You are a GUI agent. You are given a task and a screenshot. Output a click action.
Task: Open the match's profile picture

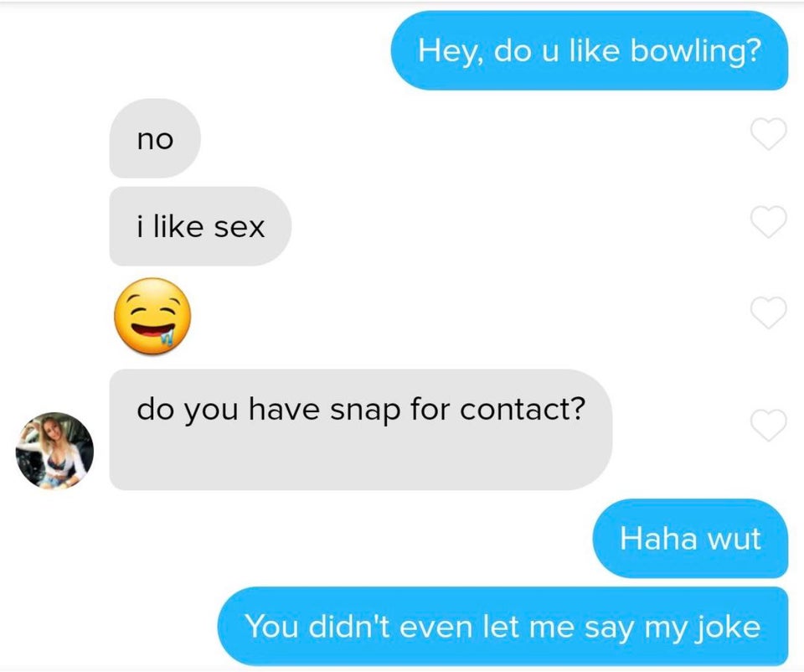55,451
